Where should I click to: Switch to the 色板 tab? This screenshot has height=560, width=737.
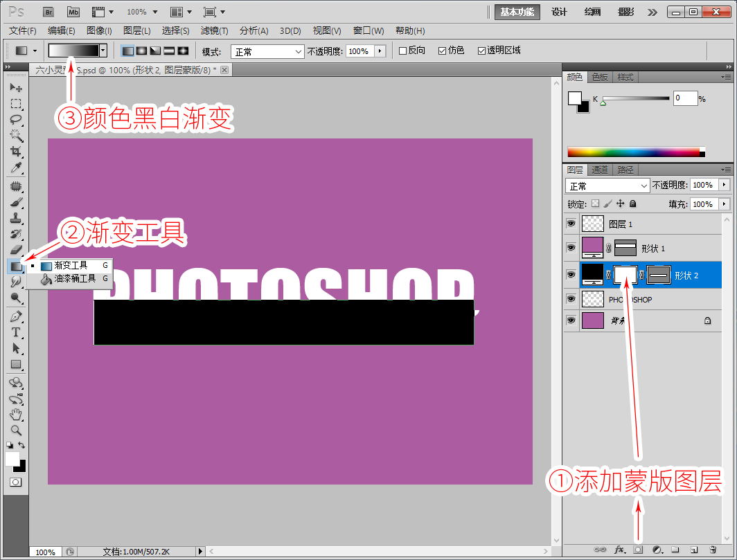point(600,77)
